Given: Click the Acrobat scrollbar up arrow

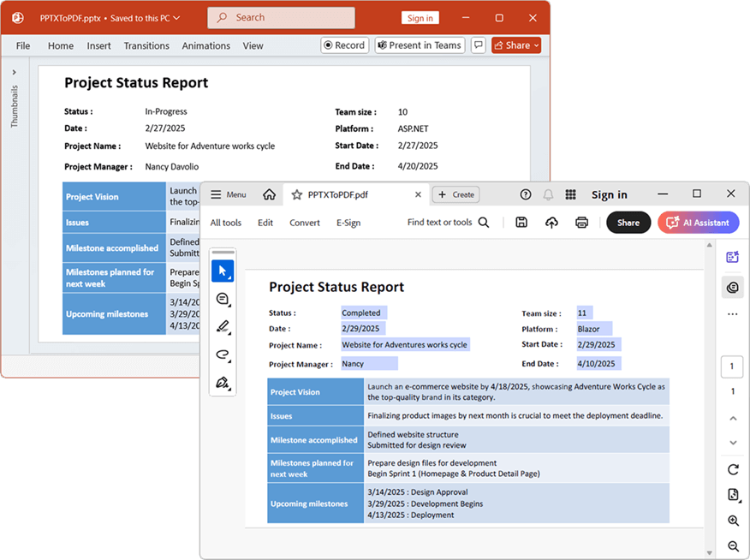Looking at the screenshot, I should [710, 246].
